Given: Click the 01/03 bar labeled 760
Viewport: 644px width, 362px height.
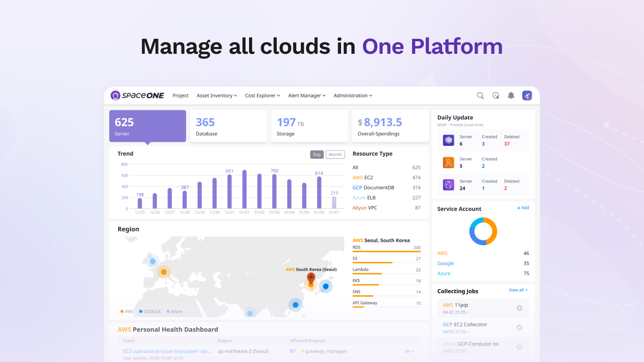Looking at the screenshot, I should [274, 191].
